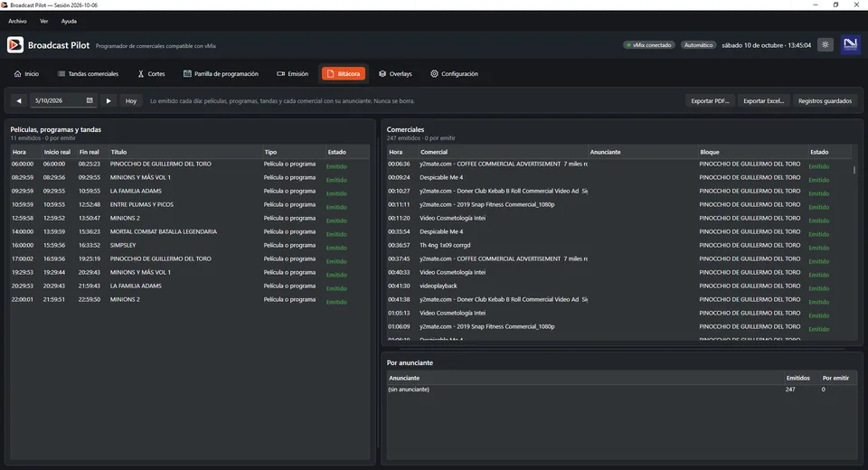
Task: Toggle the Automático mode badge
Action: [x=698, y=45]
